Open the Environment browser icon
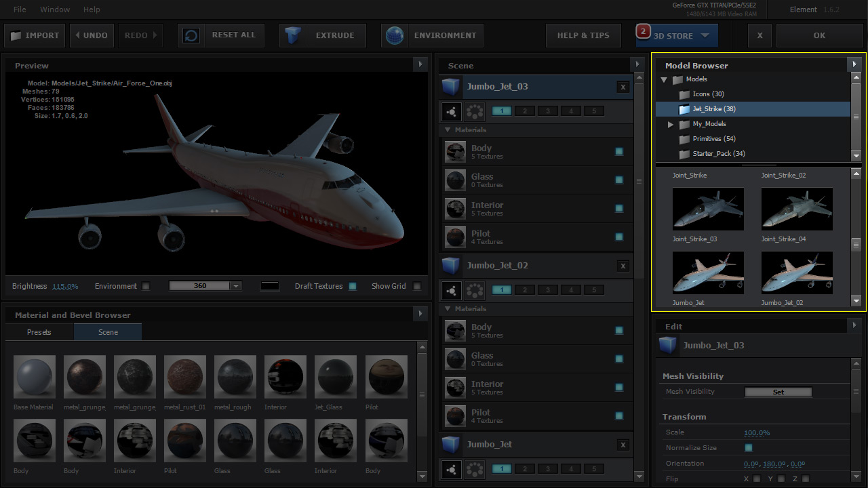 pos(394,35)
